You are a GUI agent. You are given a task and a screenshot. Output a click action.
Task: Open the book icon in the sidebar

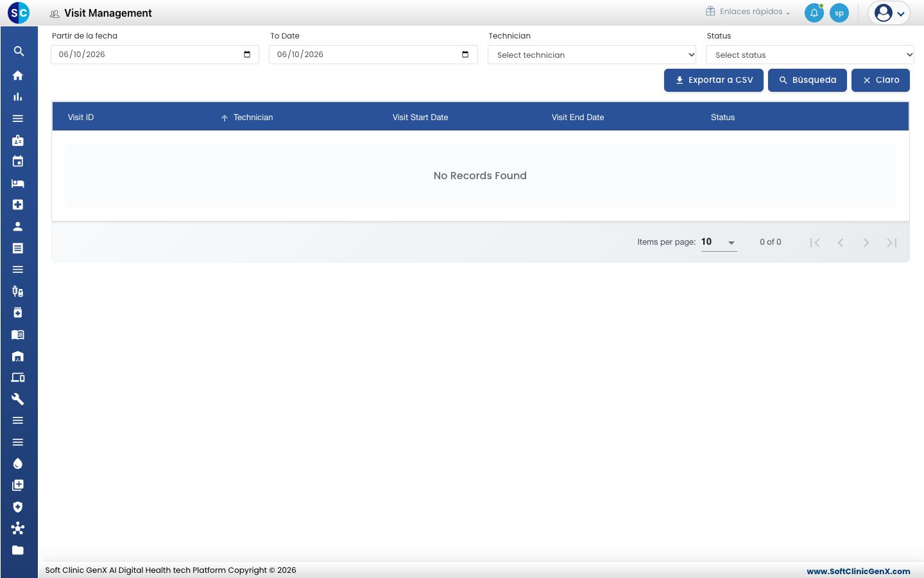click(x=18, y=335)
